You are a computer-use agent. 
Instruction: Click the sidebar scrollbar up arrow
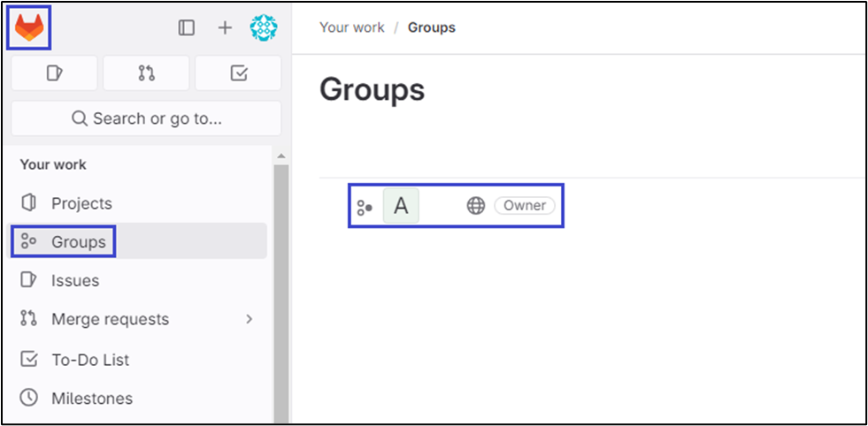pos(281,156)
